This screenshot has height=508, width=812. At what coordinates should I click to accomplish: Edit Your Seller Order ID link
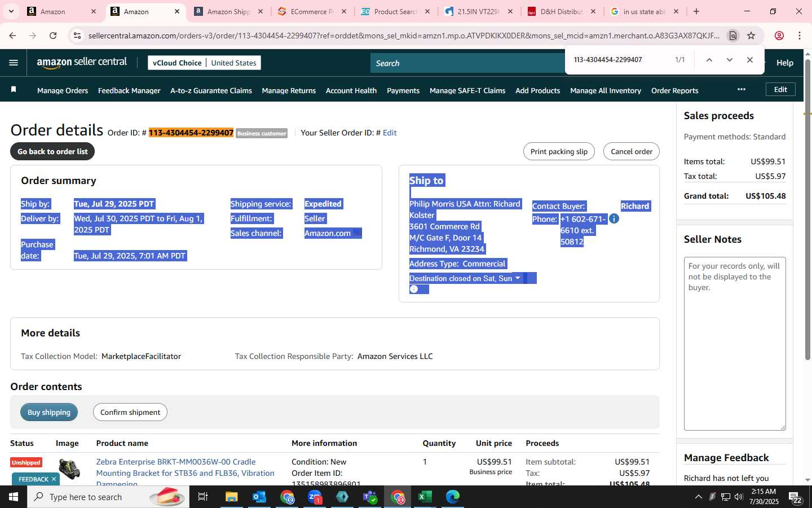point(390,133)
